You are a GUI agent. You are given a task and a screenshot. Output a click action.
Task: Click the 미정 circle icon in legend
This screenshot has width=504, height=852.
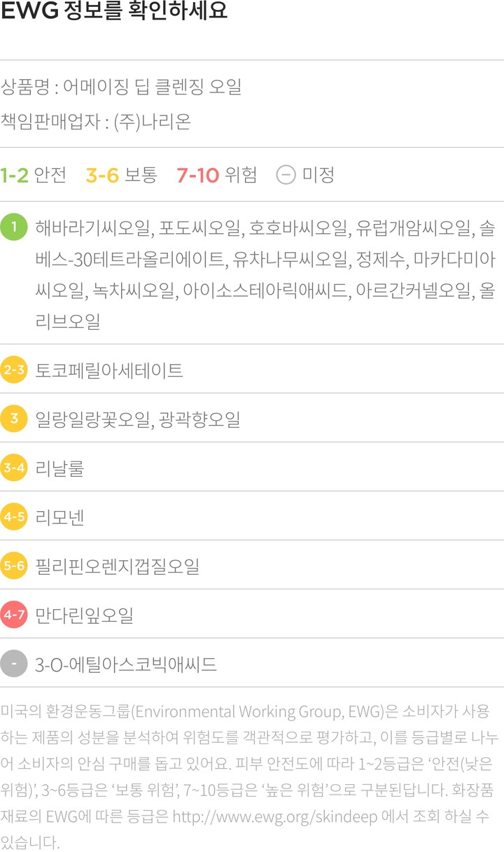point(286,174)
